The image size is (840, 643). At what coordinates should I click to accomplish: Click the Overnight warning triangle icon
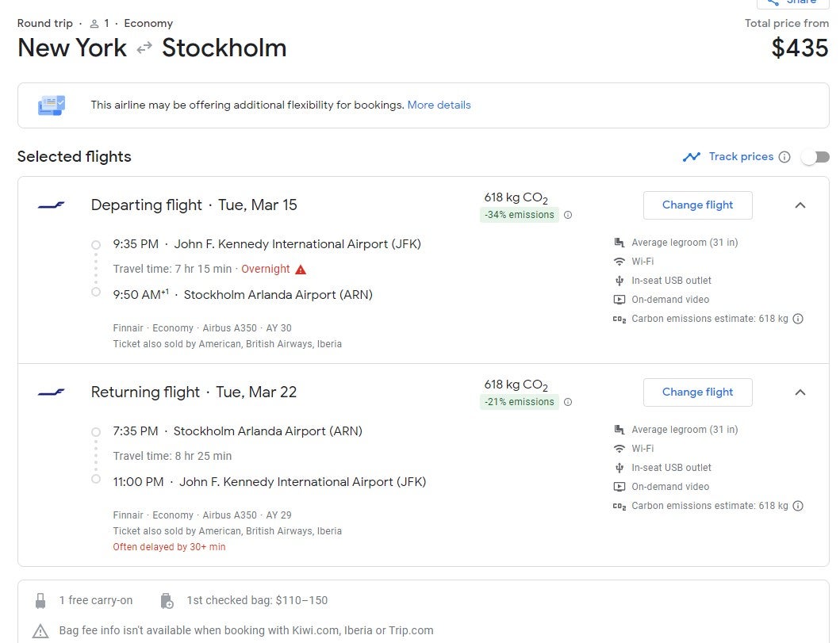pos(301,270)
